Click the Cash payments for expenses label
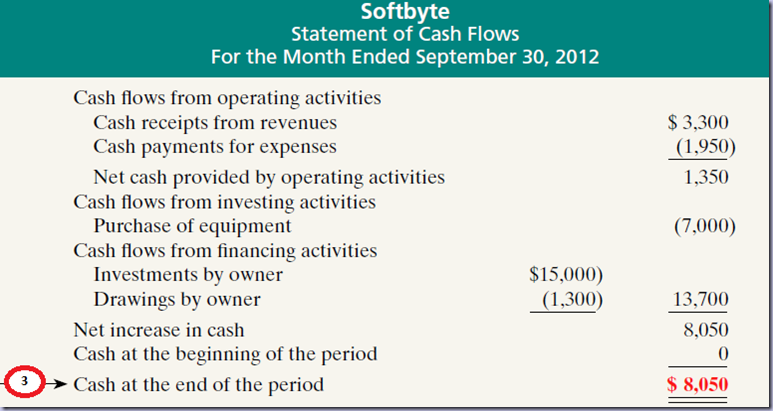The height and width of the screenshot is (411, 773). coord(214,147)
